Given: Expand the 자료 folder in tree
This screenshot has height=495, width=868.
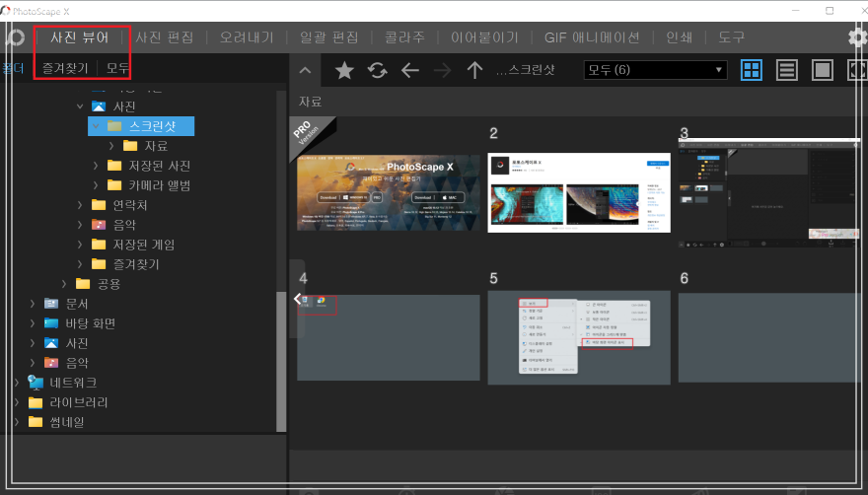Looking at the screenshot, I should [x=111, y=146].
